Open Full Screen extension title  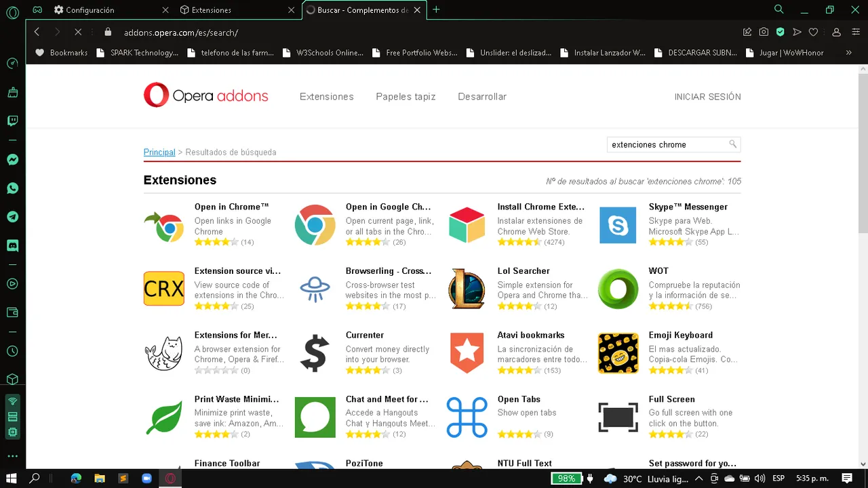[x=671, y=399]
